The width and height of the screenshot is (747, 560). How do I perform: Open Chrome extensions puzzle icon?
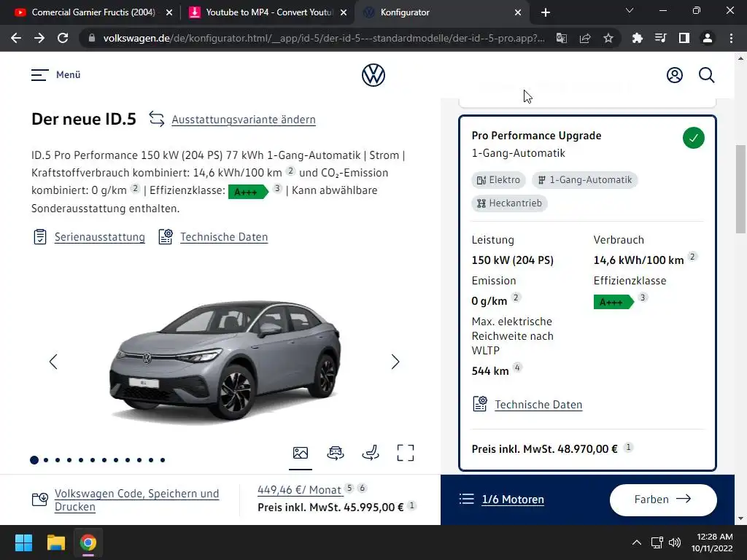point(637,38)
